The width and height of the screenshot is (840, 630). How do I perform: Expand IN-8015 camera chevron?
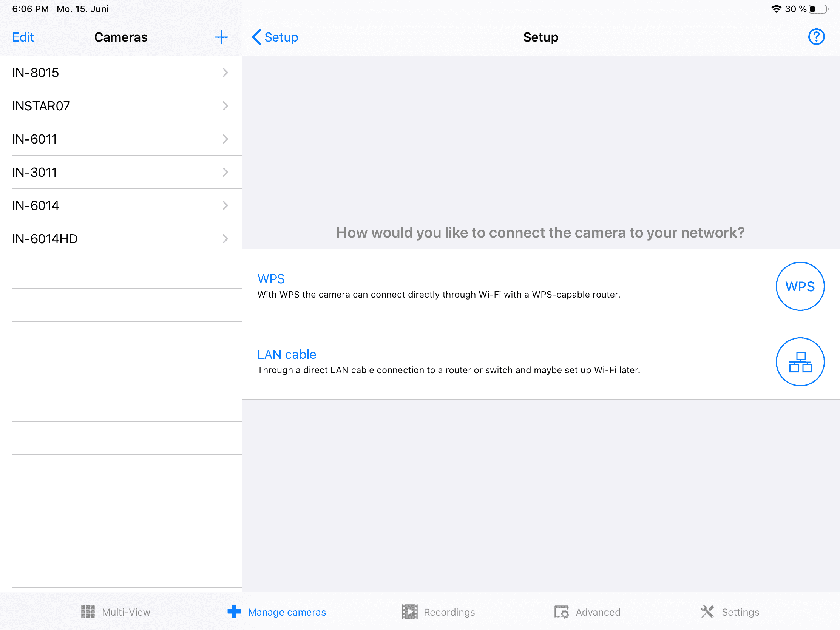[225, 73]
